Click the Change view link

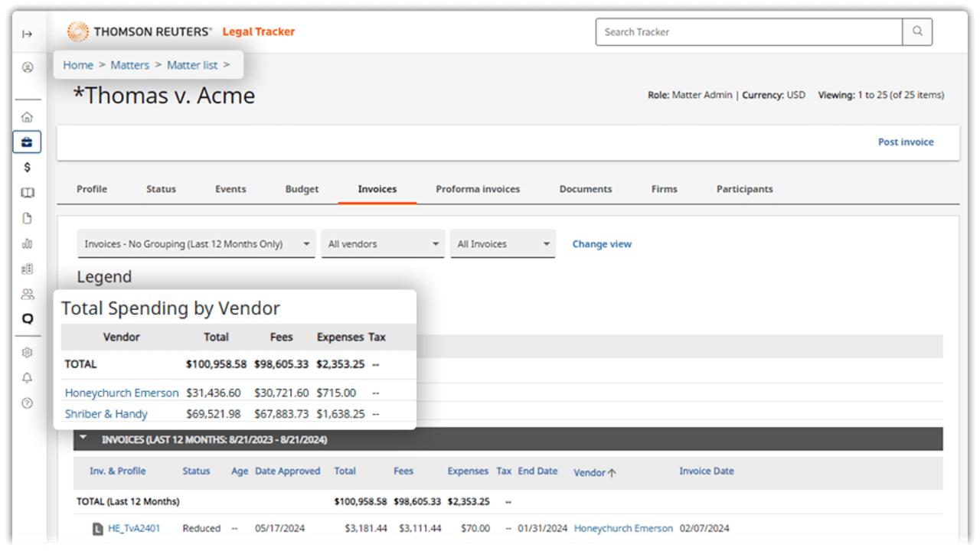coord(602,244)
